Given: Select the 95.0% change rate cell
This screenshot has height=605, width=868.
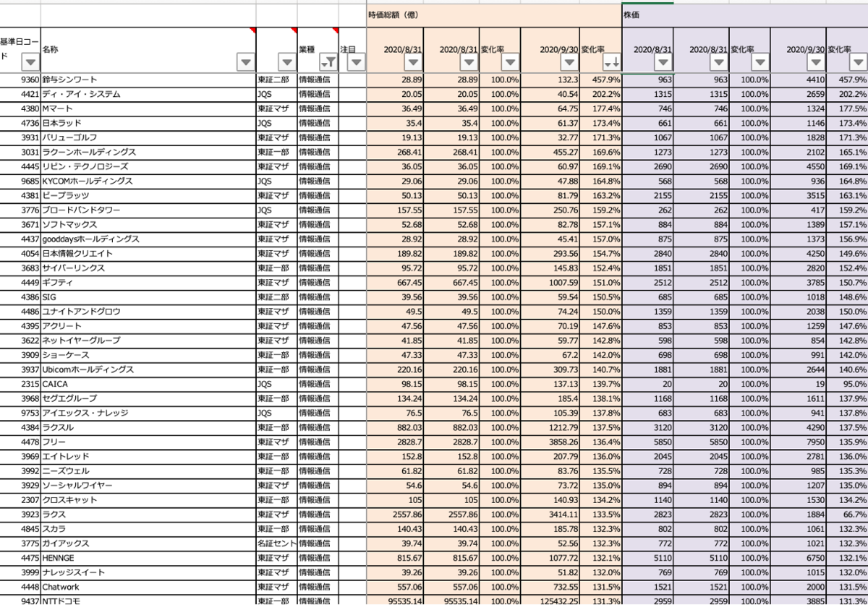Looking at the screenshot, I should click(847, 383).
